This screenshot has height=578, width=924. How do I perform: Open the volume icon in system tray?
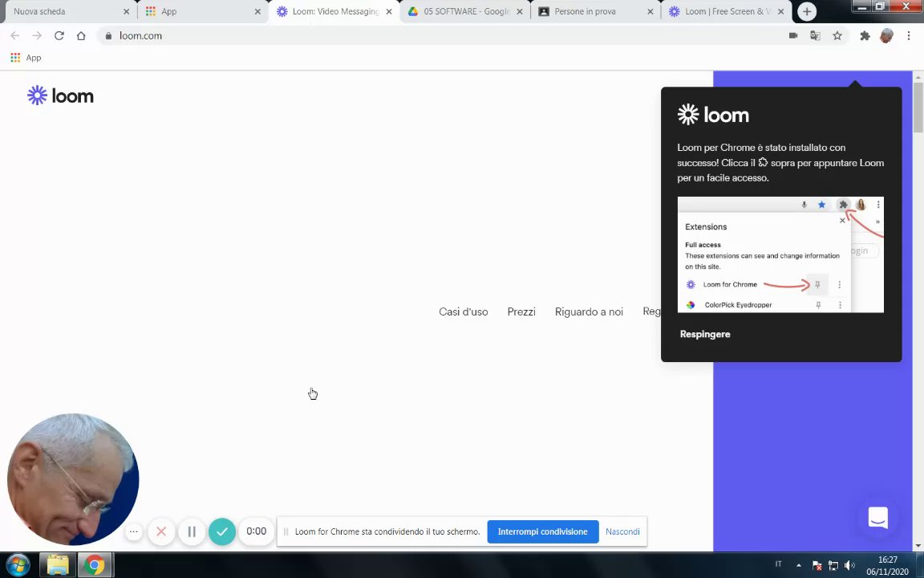coord(849,565)
